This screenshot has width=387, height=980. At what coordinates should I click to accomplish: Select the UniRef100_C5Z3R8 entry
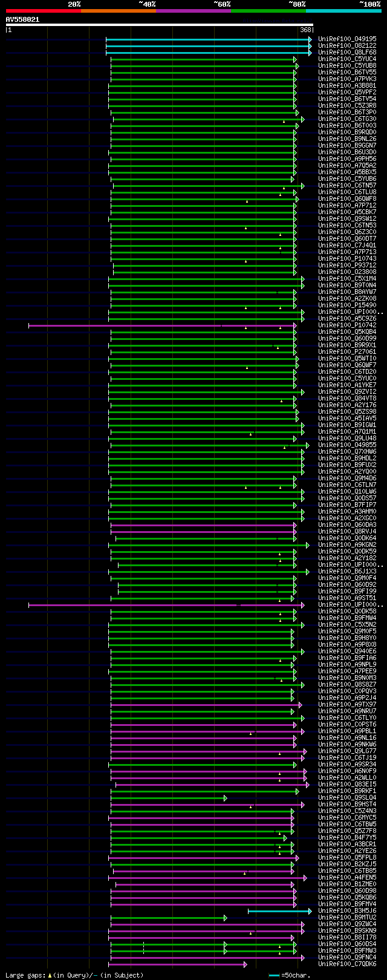click(x=347, y=106)
